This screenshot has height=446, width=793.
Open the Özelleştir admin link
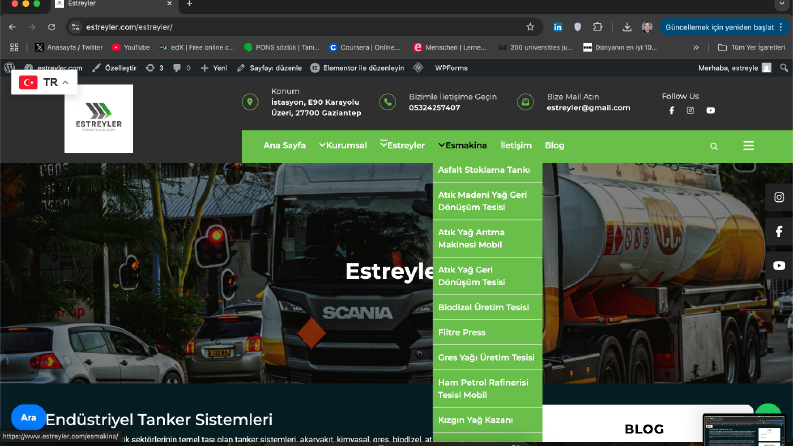pos(114,68)
